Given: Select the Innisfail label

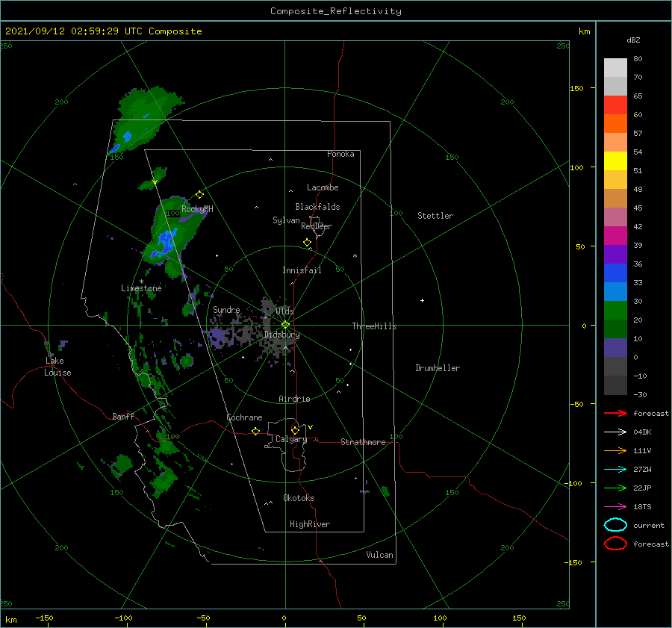Looking at the screenshot, I should pyautogui.click(x=302, y=270).
